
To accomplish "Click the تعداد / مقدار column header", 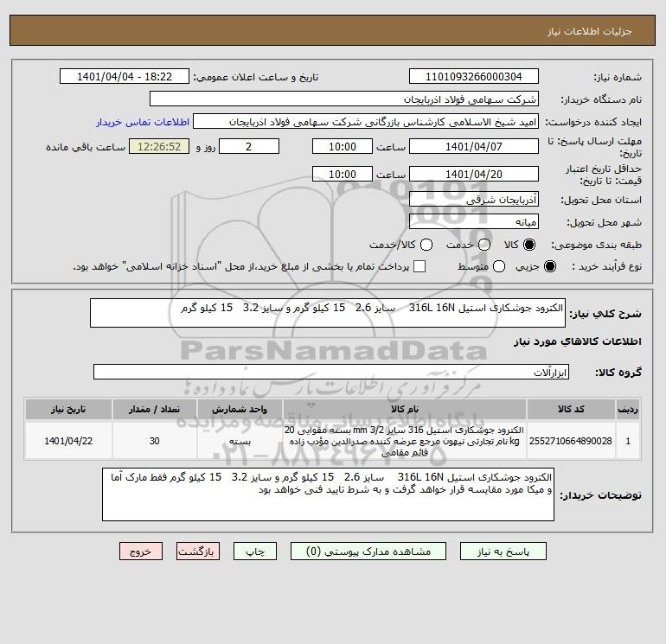I will click(155, 409).
